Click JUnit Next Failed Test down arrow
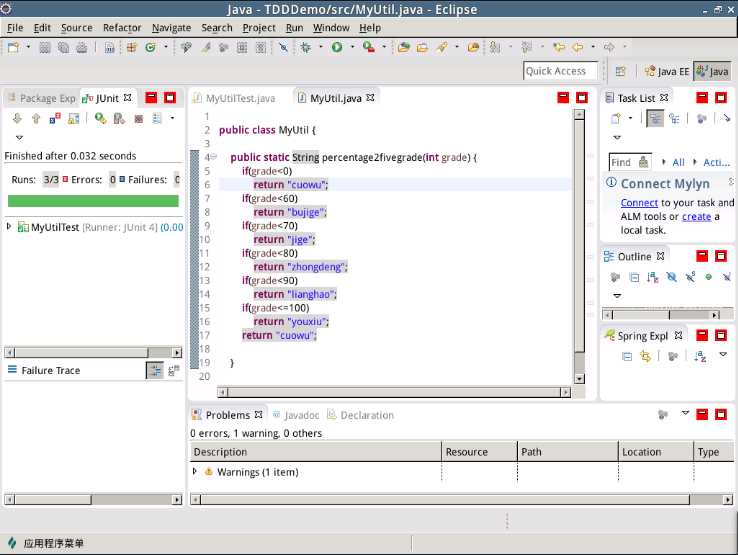Screen dimensions: 738x555 pyautogui.click(x=17, y=118)
